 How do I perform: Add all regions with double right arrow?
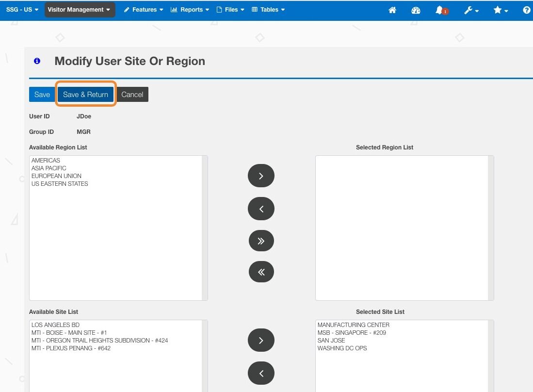[261, 241]
